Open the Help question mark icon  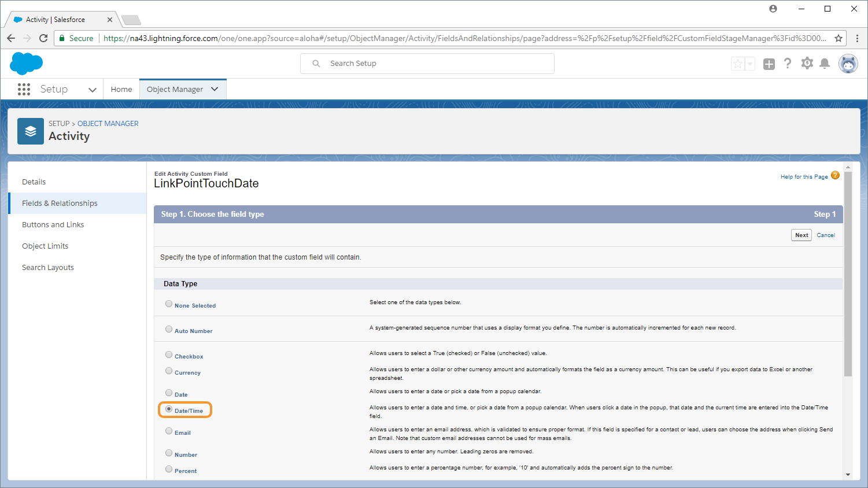[x=788, y=64]
